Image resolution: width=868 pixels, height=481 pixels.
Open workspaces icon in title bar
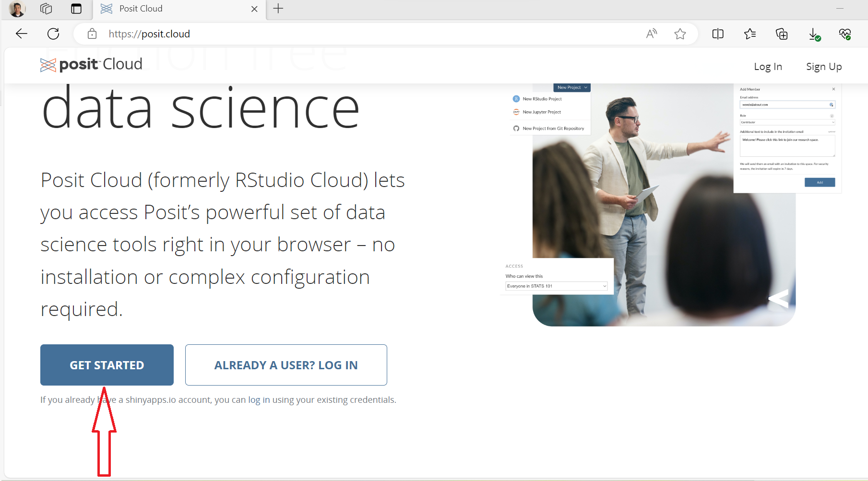[46, 9]
